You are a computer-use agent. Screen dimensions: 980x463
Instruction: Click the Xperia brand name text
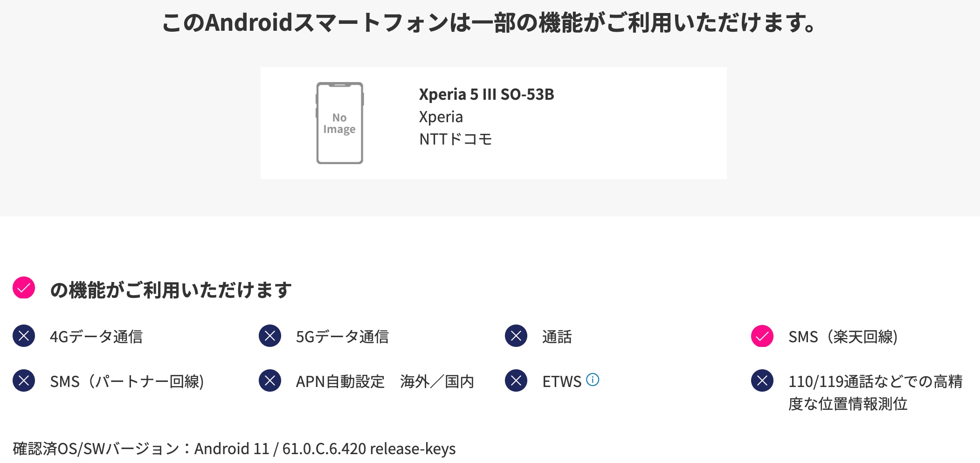tap(441, 117)
